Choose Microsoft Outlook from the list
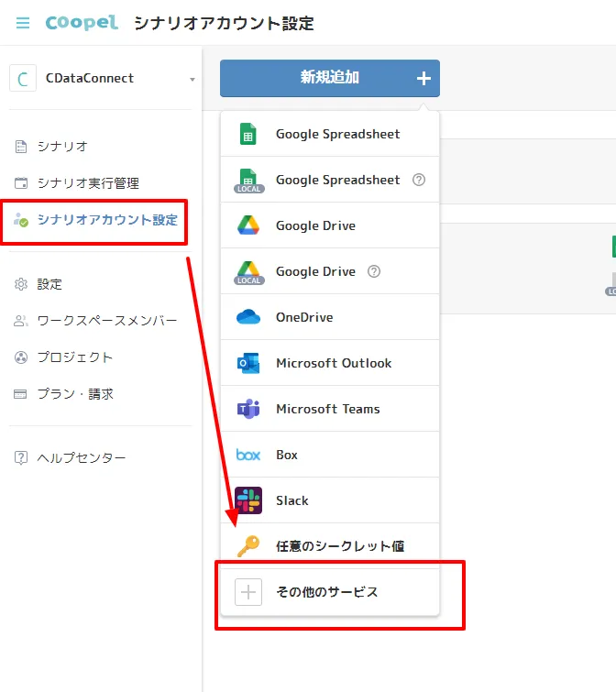 click(334, 363)
